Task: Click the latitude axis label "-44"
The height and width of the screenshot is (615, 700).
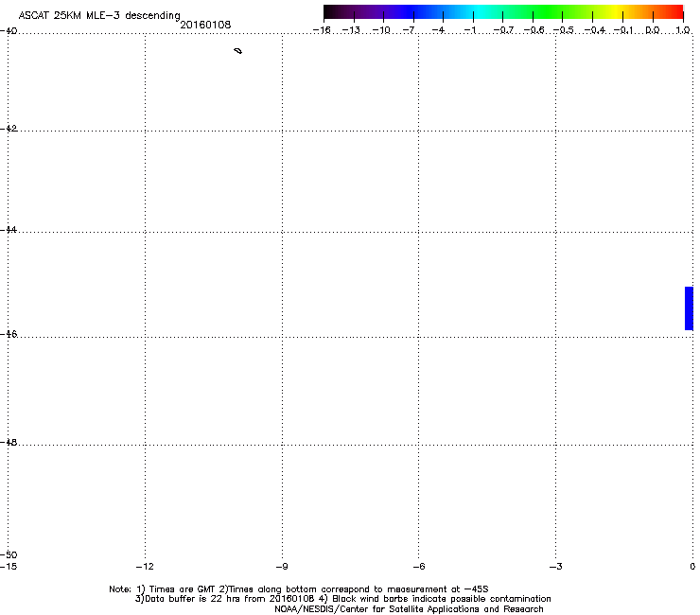Action: (9, 230)
